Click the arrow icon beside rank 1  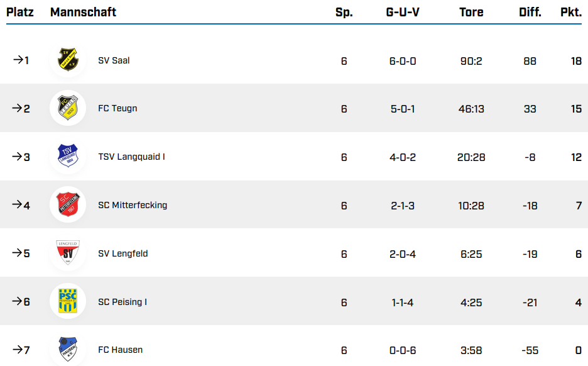(17, 60)
